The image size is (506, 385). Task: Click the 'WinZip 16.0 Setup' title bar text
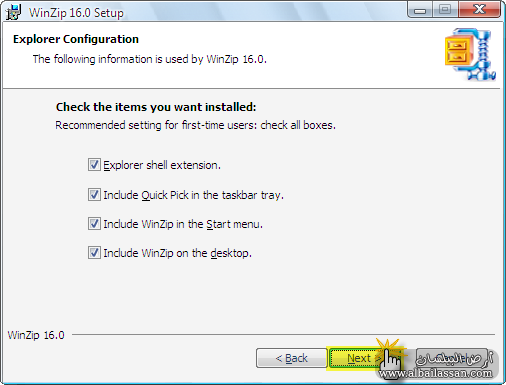click(x=76, y=13)
